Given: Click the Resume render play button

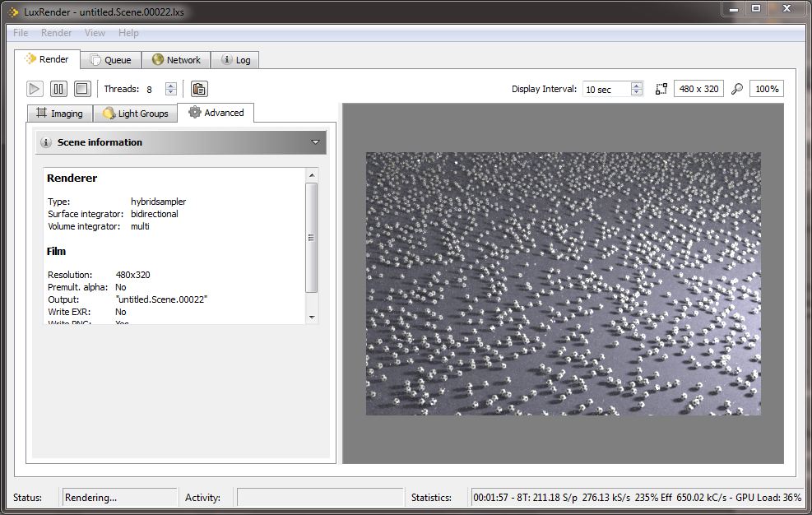Looking at the screenshot, I should [x=35, y=89].
